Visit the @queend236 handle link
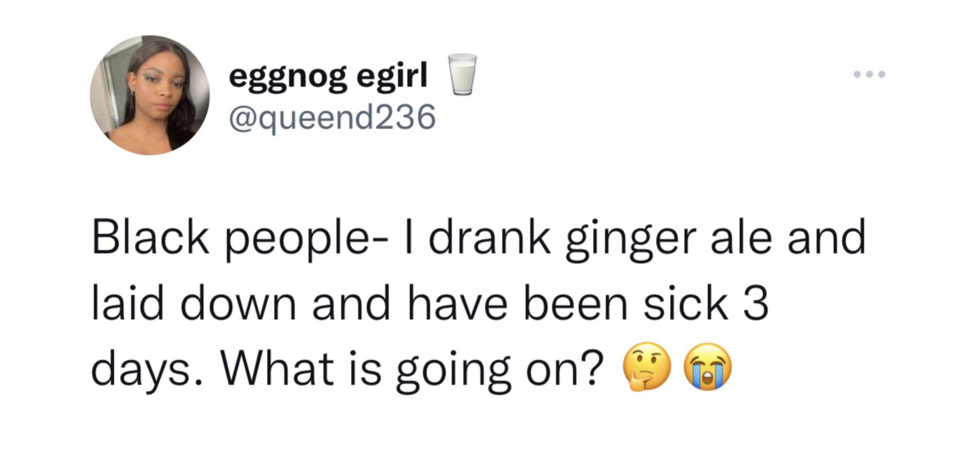 tap(332, 118)
